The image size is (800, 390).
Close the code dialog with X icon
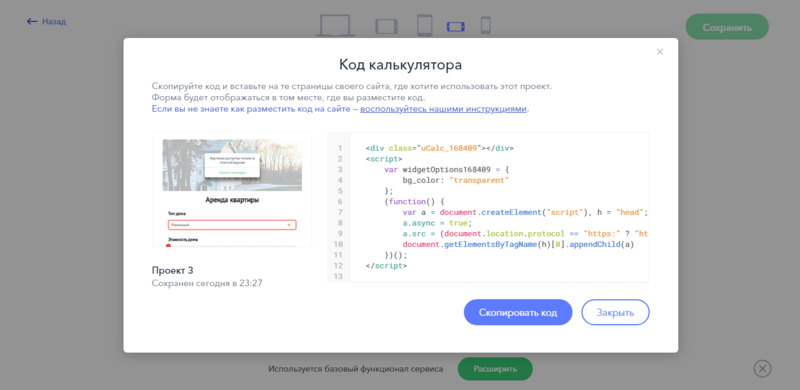pos(660,52)
